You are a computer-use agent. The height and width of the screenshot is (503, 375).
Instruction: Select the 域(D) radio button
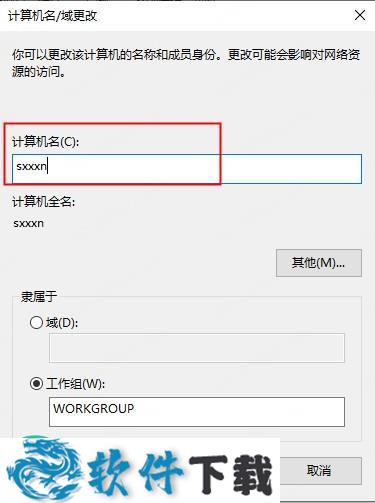pyautogui.click(x=36, y=323)
